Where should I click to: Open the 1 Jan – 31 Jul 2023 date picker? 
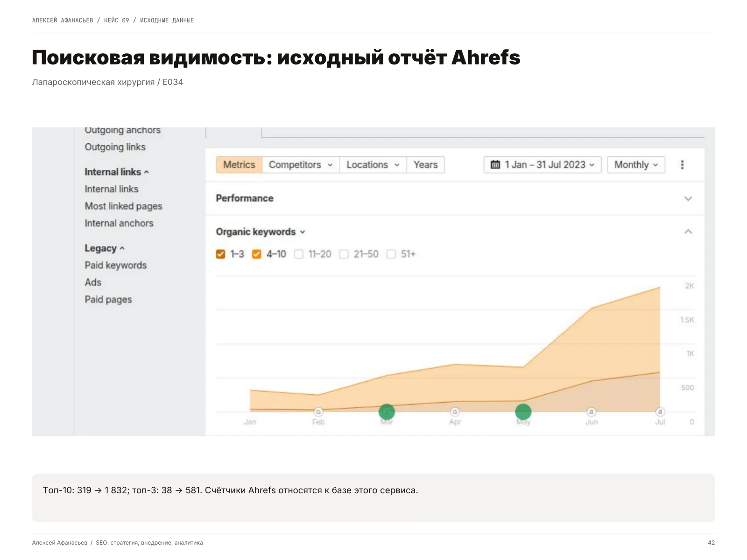tap(543, 165)
